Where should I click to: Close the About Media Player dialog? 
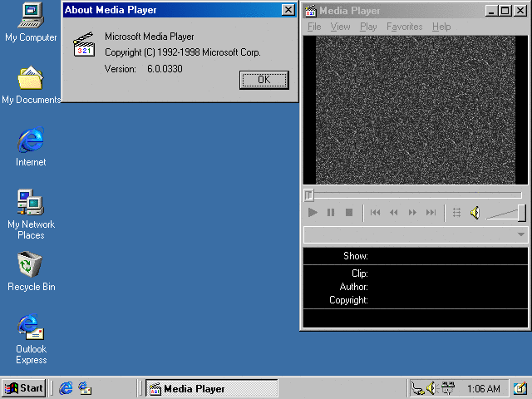288,10
